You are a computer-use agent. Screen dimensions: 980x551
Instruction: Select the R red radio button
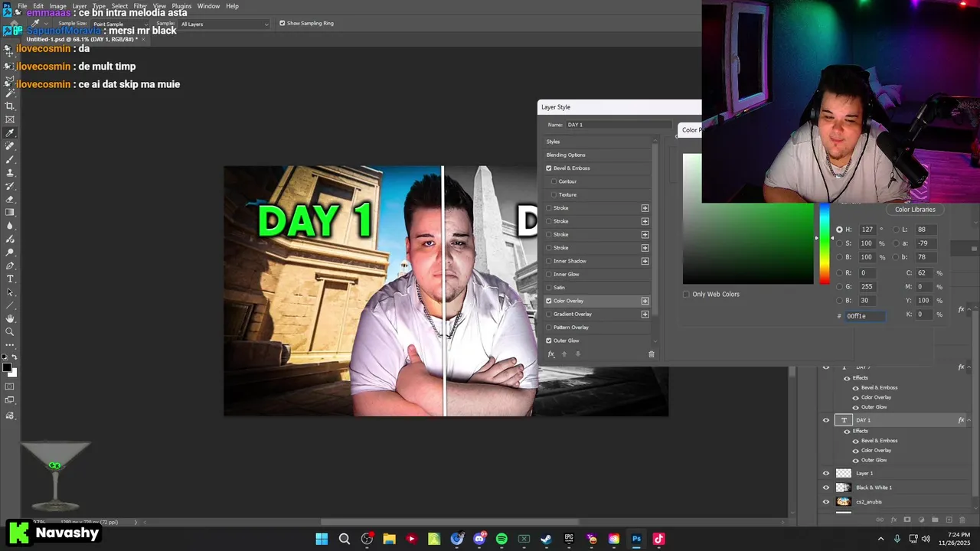coord(839,273)
